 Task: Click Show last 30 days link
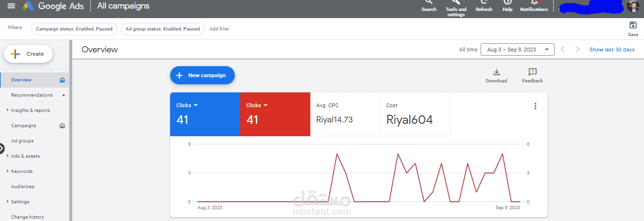612,50
